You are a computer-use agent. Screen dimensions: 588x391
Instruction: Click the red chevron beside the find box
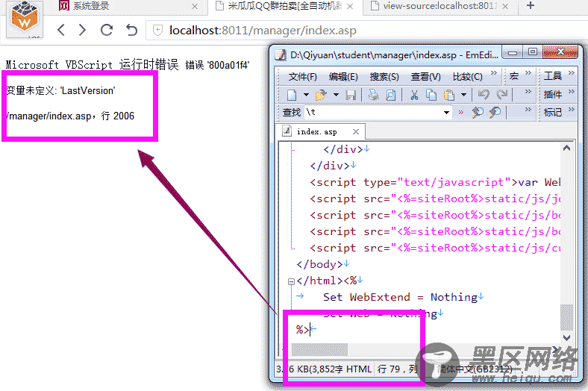[x=461, y=112]
